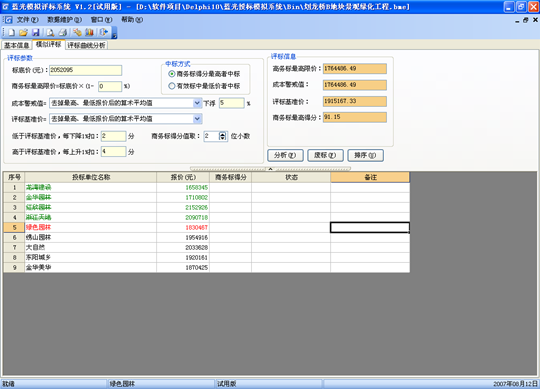Switch to the 模拟评标 tab
This screenshot has width=540, height=389.
pyautogui.click(x=49, y=44)
